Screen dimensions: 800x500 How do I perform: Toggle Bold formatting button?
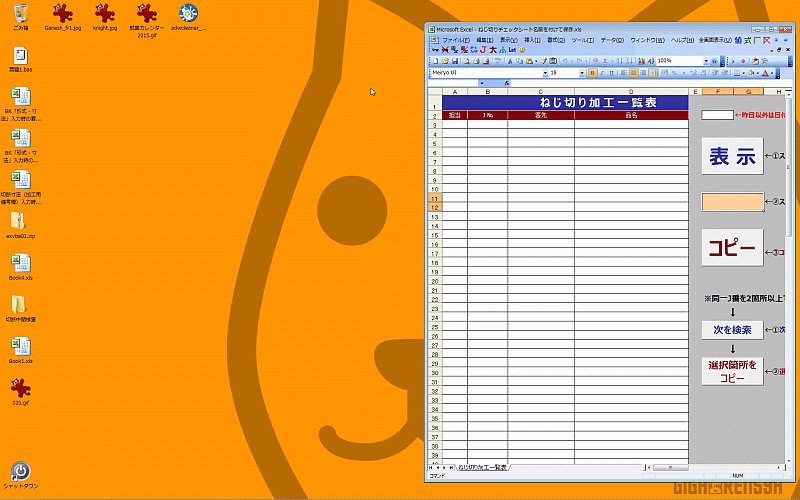point(592,73)
